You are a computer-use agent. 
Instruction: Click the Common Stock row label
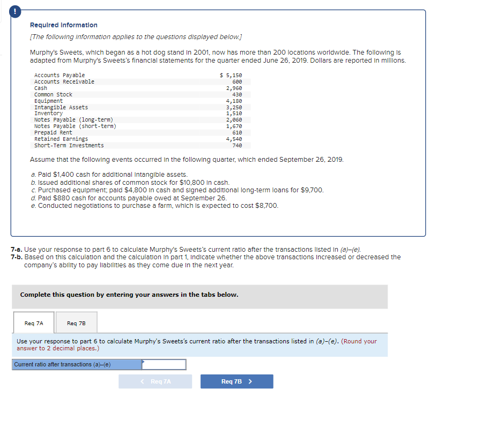click(x=54, y=94)
